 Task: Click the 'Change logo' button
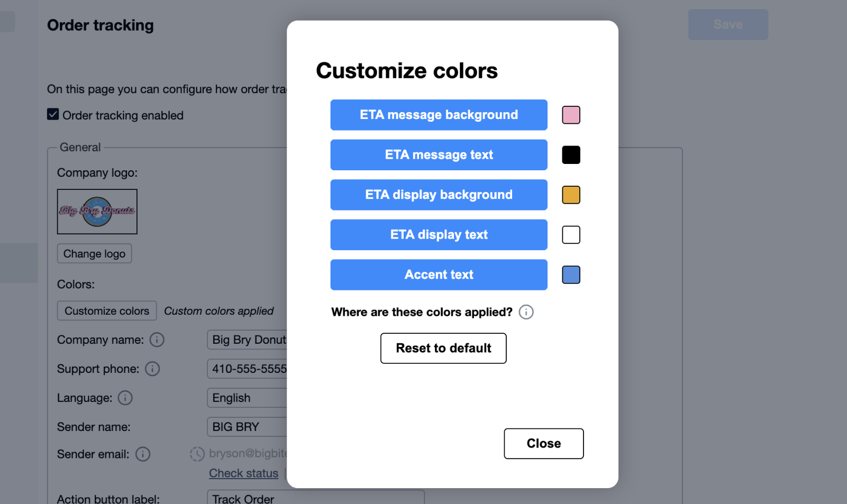(94, 253)
